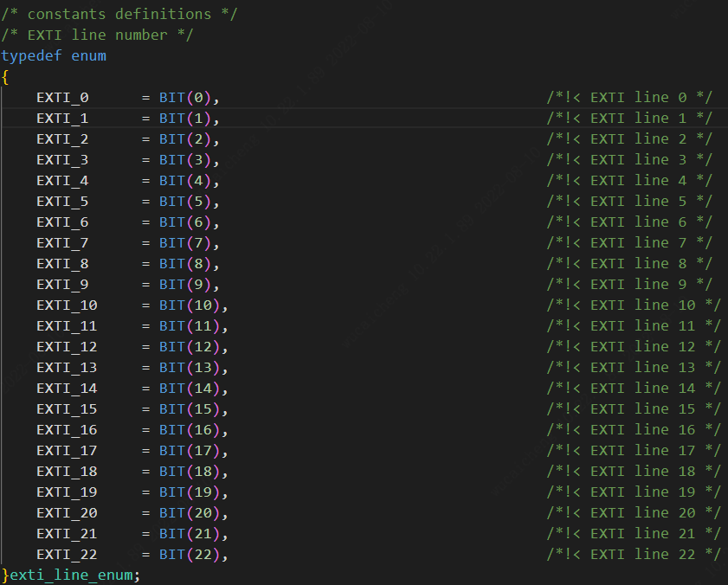Screen dimensions: 728x585
Task: Click the "EXTI line number" header comment
Action: (x=97, y=35)
